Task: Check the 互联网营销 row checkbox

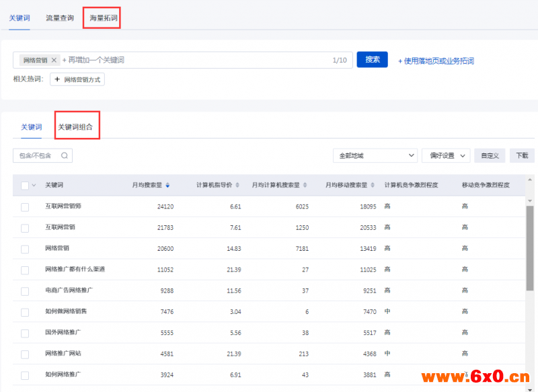Action: pyautogui.click(x=25, y=228)
